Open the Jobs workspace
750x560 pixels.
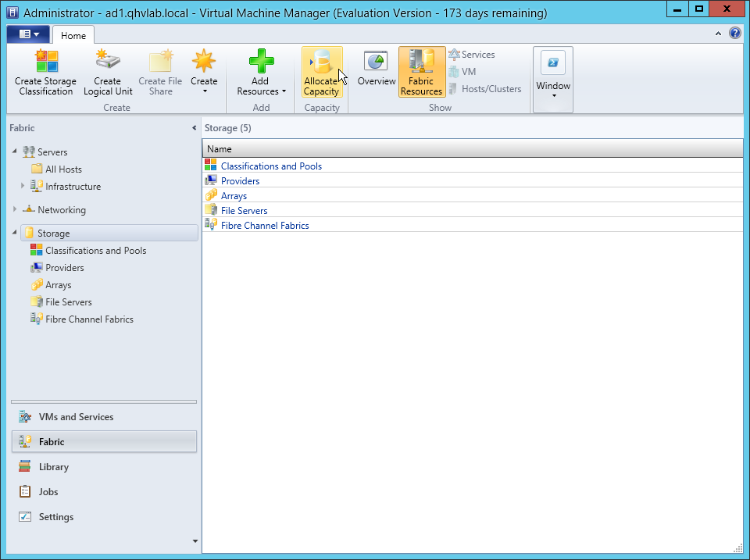48,492
